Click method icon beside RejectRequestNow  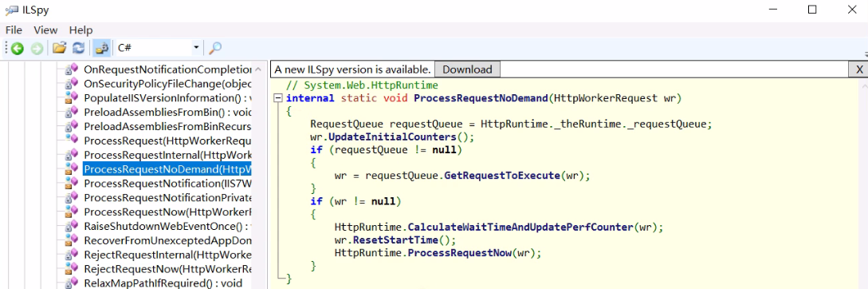72,269
